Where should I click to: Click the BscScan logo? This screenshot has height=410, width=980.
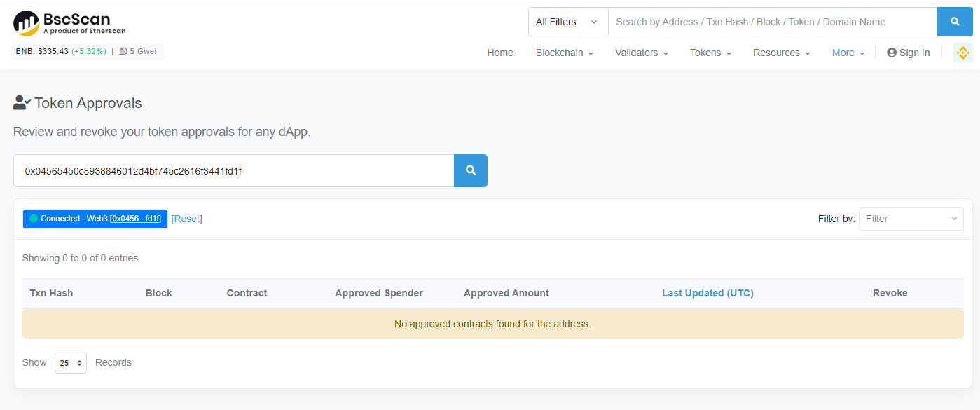pyautogui.click(x=69, y=23)
